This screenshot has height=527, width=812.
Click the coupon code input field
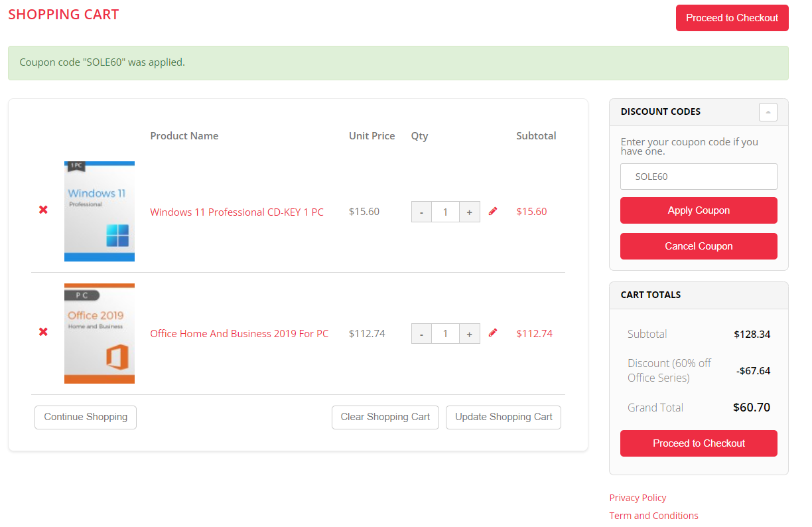pos(699,177)
